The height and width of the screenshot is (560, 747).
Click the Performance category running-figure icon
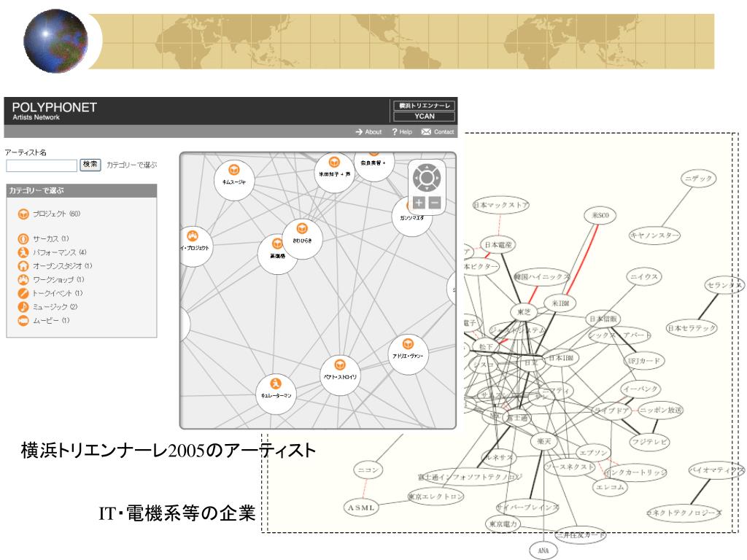point(23,252)
